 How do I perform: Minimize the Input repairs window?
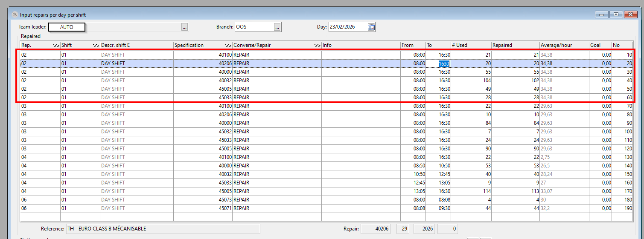pos(602,14)
